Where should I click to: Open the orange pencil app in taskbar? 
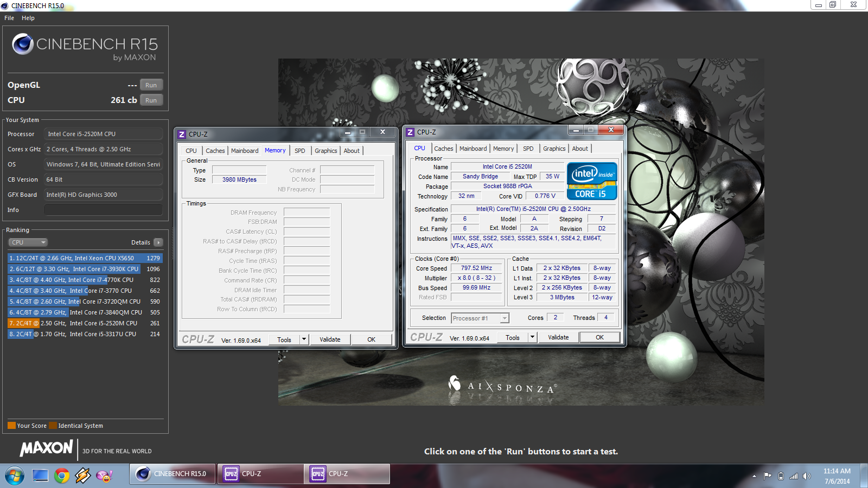point(83,476)
